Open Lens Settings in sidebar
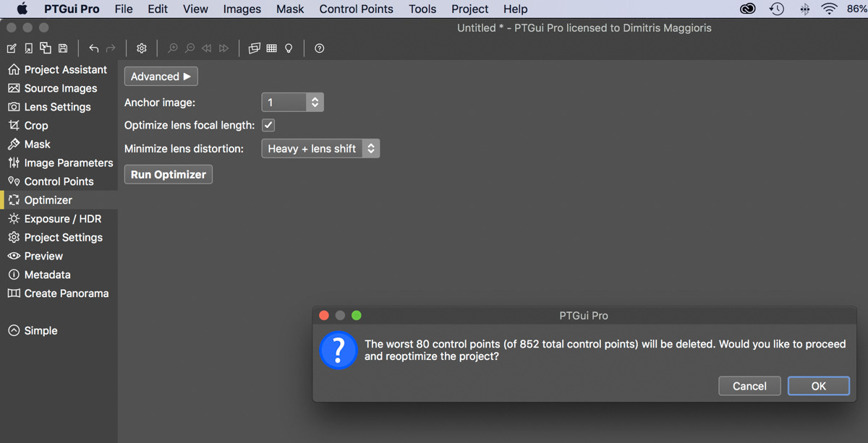The width and height of the screenshot is (868, 443). point(59,107)
